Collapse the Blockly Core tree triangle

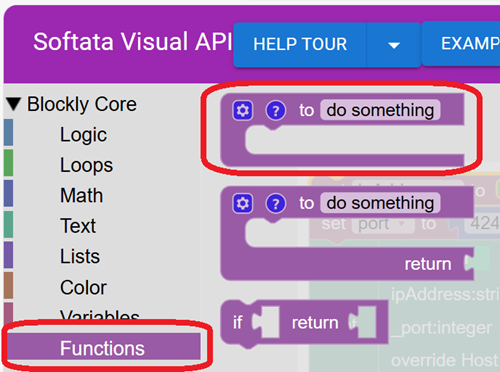pyautogui.click(x=14, y=104)
